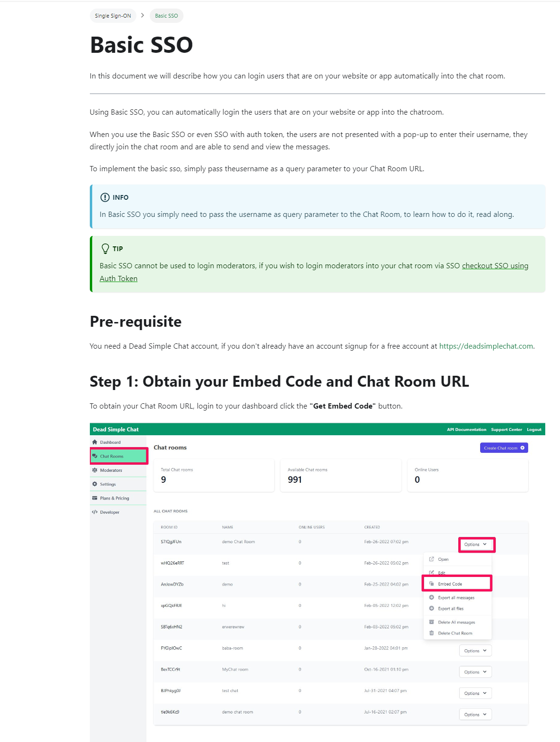Viewport: 560px width, 742px height.
Task: Click the Chat Rooms speech-bubble icon
Action: pyautogui.click(x=95, y=456)
